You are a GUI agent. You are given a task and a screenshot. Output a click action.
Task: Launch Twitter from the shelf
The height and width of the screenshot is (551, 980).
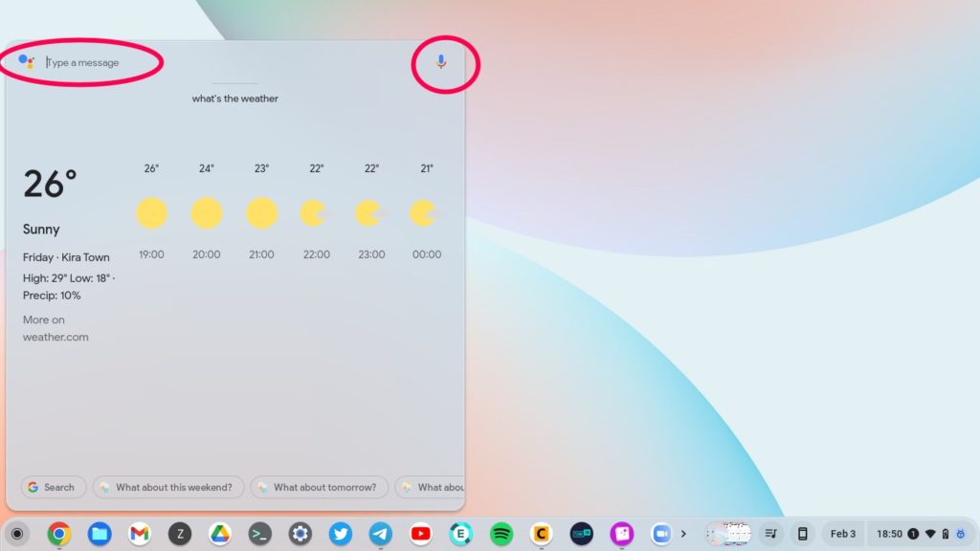[341, 534]
